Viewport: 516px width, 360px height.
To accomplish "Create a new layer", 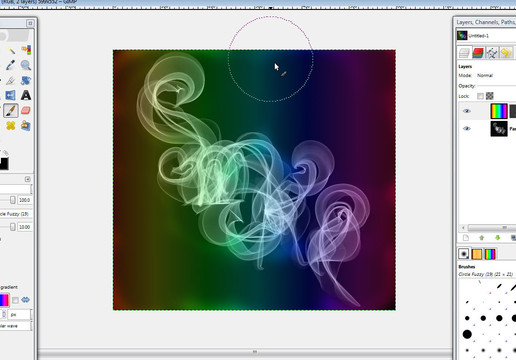I will pyautogui.click(x=466, y=238).
